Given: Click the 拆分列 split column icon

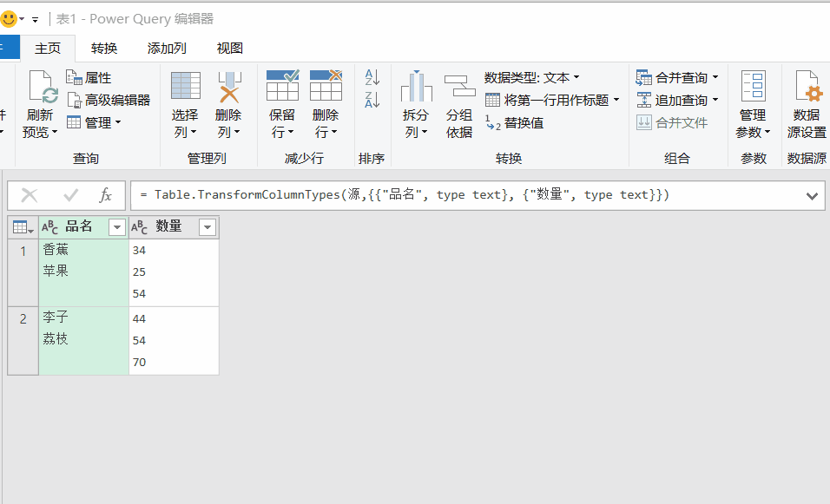Looking at the screenshot, I should tap(416, 86).
